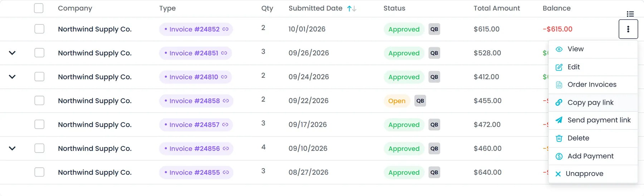This screenshot has height=196, width=644.
Task: Click the QB badge in the 10/01/2026 row
Action: (x=434, y=29)
